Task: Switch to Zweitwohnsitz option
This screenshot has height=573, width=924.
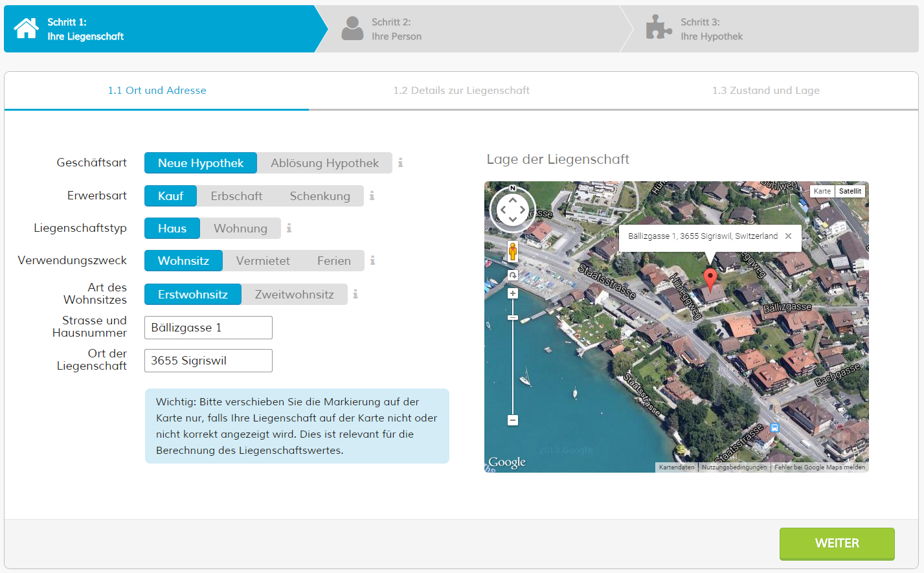Action: (x=294, y=295)
